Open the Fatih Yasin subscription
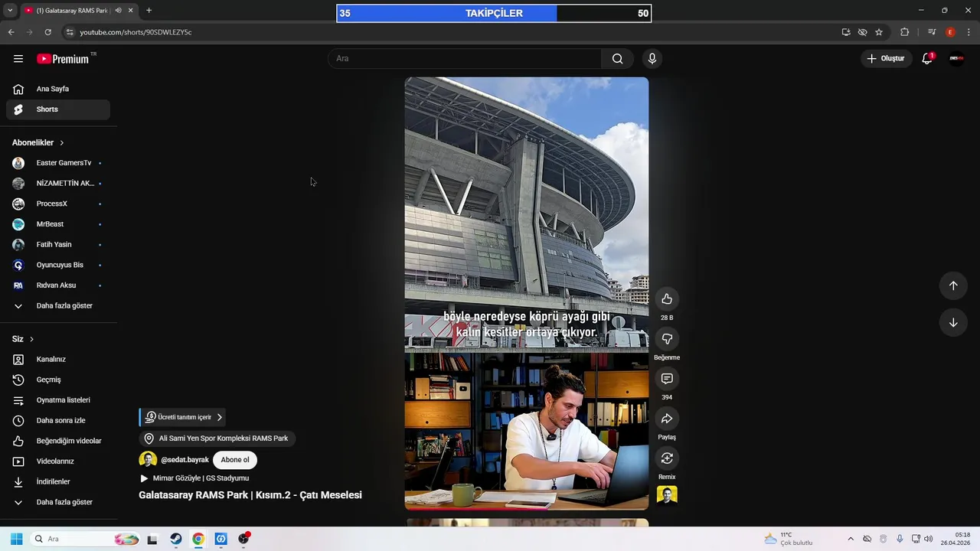Viewport: 980px width, 551px height. pos(58,245)
